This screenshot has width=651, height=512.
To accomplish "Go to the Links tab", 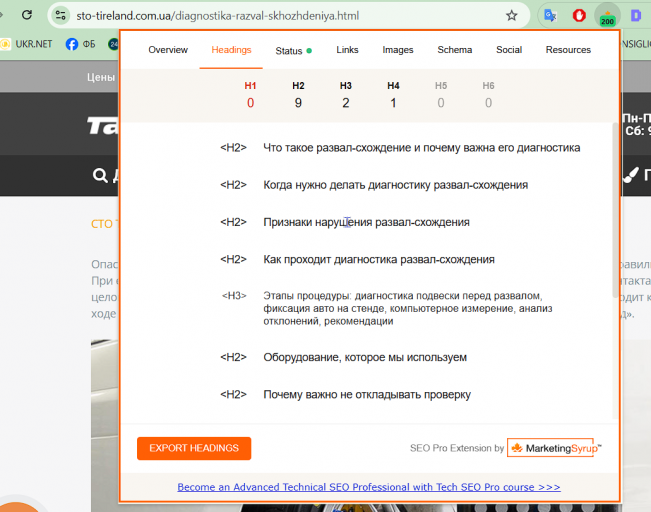I will pos(347,50).
